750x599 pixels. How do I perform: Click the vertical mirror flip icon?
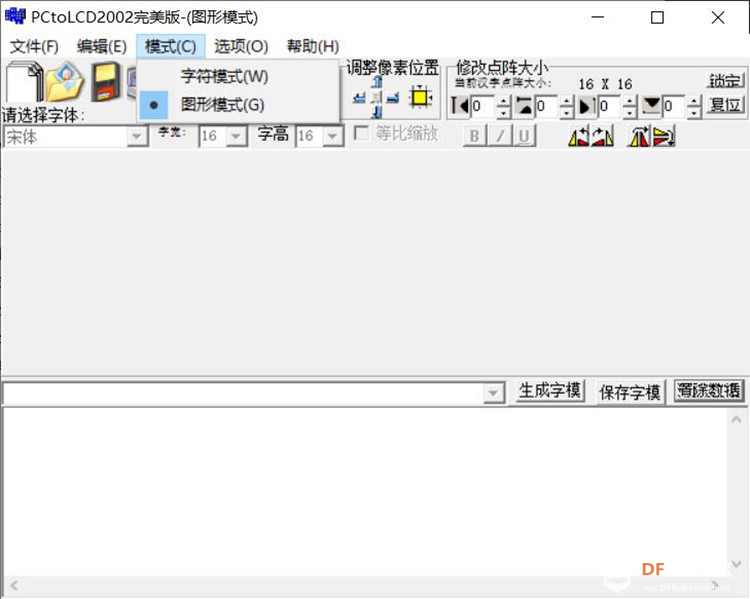pos(664,136)
